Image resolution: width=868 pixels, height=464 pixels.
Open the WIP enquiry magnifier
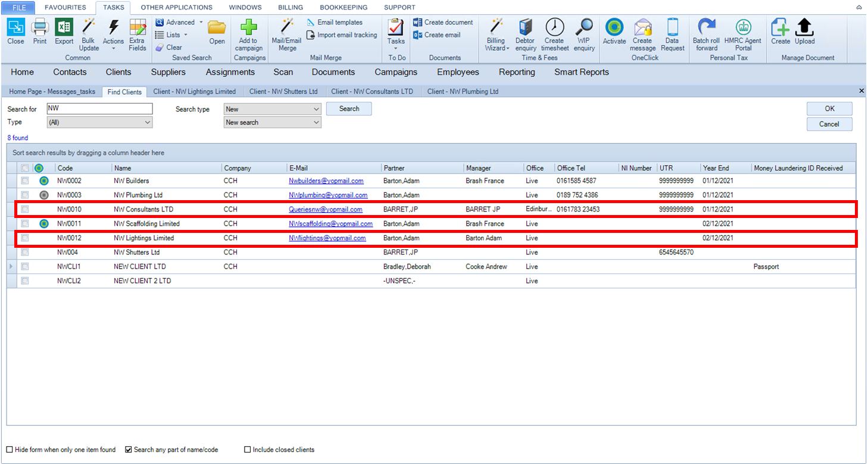pos(584,27)
